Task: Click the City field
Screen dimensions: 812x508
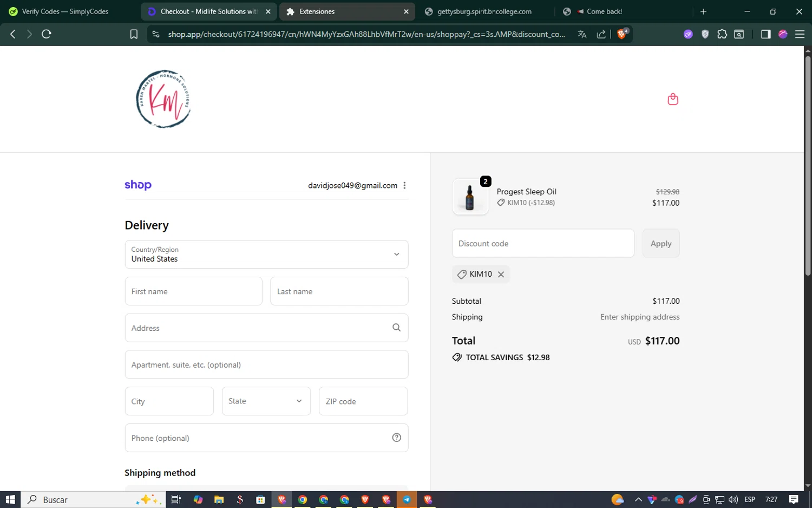Action: pyautogui.click(x=169, y=401)
